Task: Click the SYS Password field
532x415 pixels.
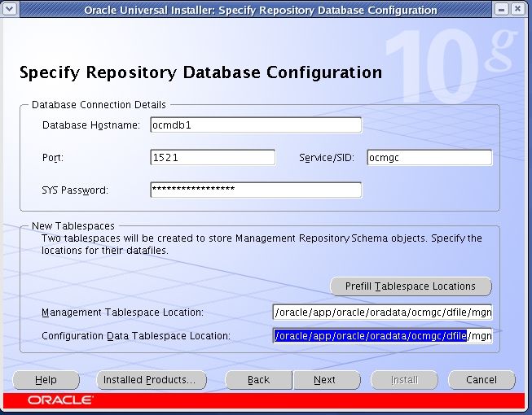Action: point(256,190)
